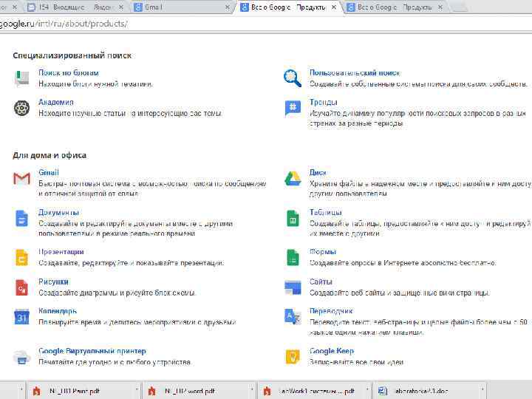
Task: Open the Google Keep link
Action: pos(332,351)
